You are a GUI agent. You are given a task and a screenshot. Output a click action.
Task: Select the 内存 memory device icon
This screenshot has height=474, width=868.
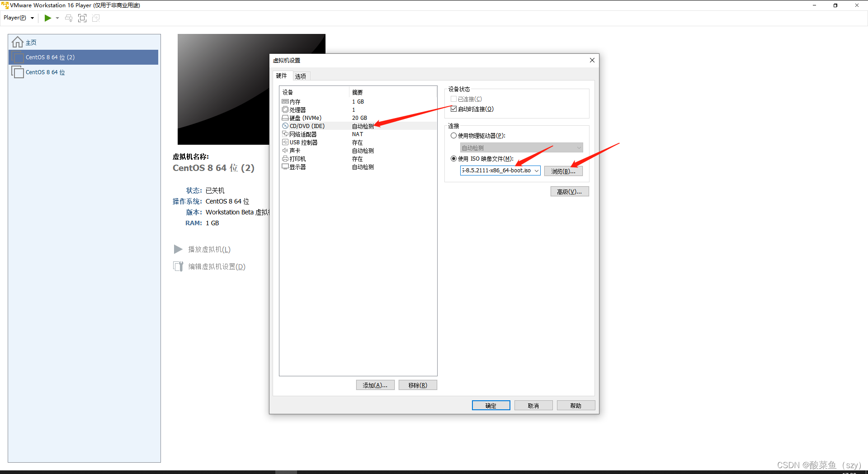click(x=285, y=102)
